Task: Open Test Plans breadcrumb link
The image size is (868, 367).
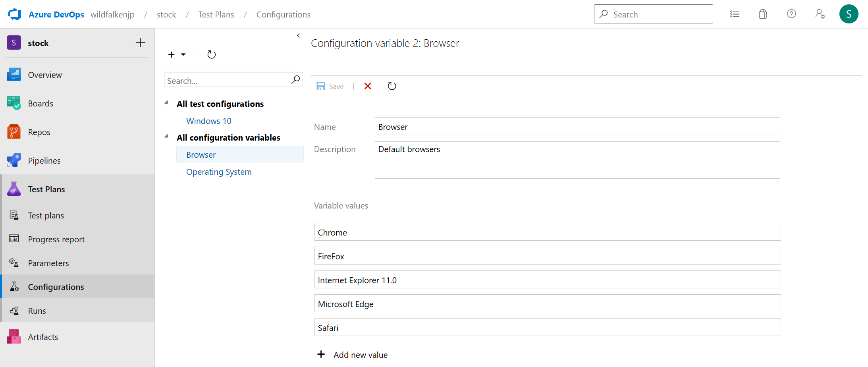Action: point(216,15)
